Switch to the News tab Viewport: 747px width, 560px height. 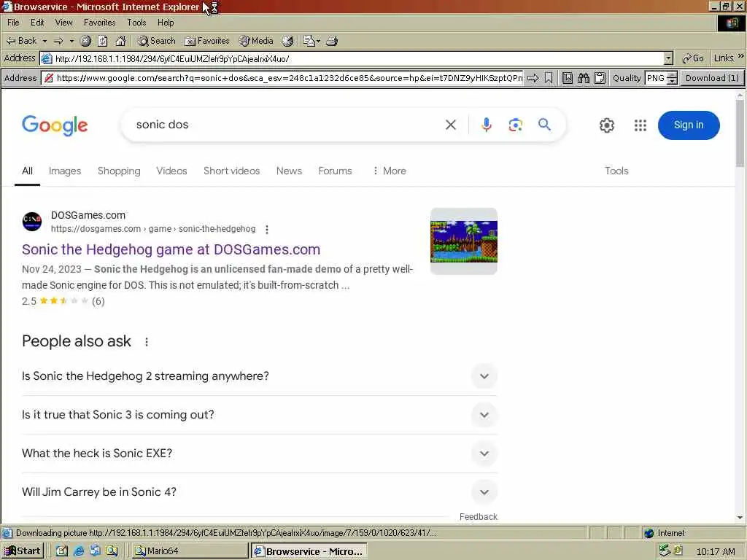pos(289,171)
